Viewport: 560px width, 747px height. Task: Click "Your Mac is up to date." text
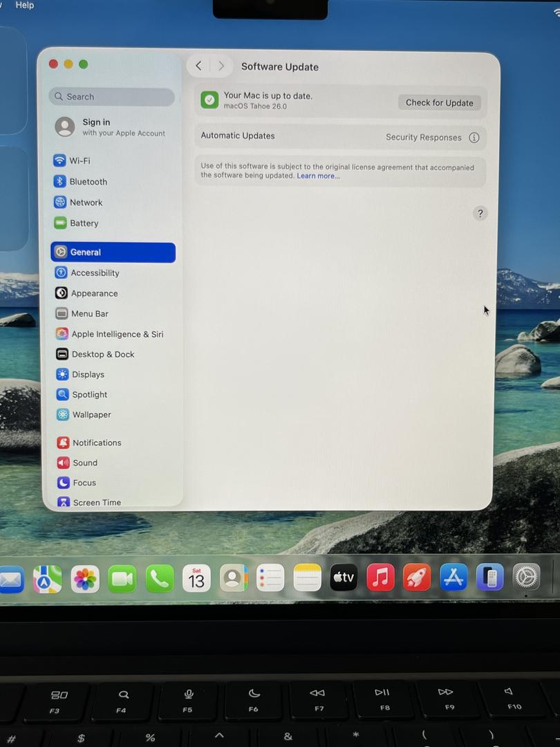[268, 95]
